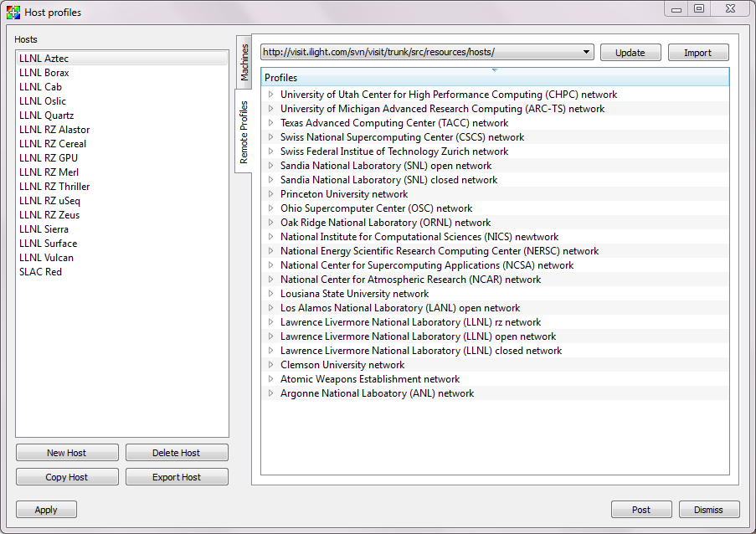
Task: Select National Center for Supercomputing Applications row
Action: [495, 265]
